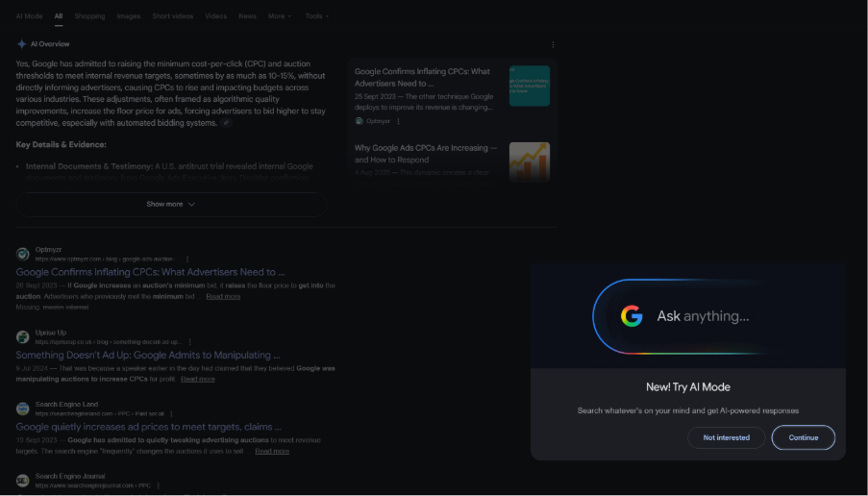Click the Optmyzr favicon in AI Overview card

359,121
